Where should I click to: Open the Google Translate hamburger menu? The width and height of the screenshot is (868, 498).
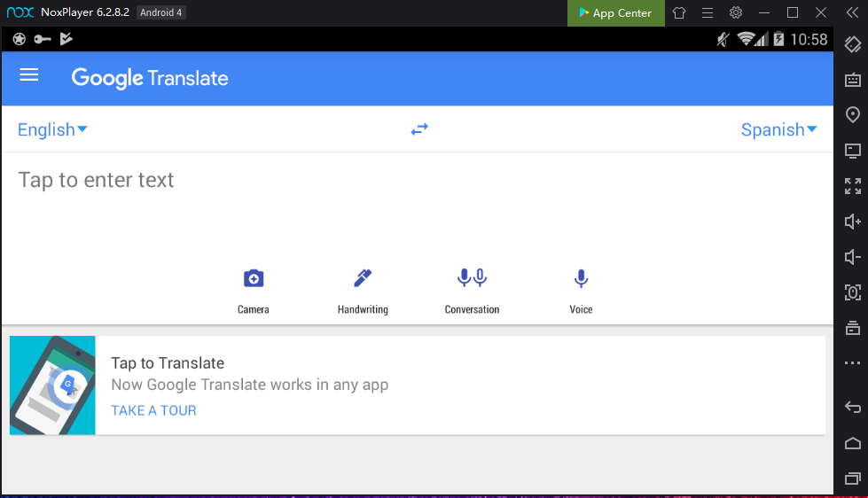[29, 74]
